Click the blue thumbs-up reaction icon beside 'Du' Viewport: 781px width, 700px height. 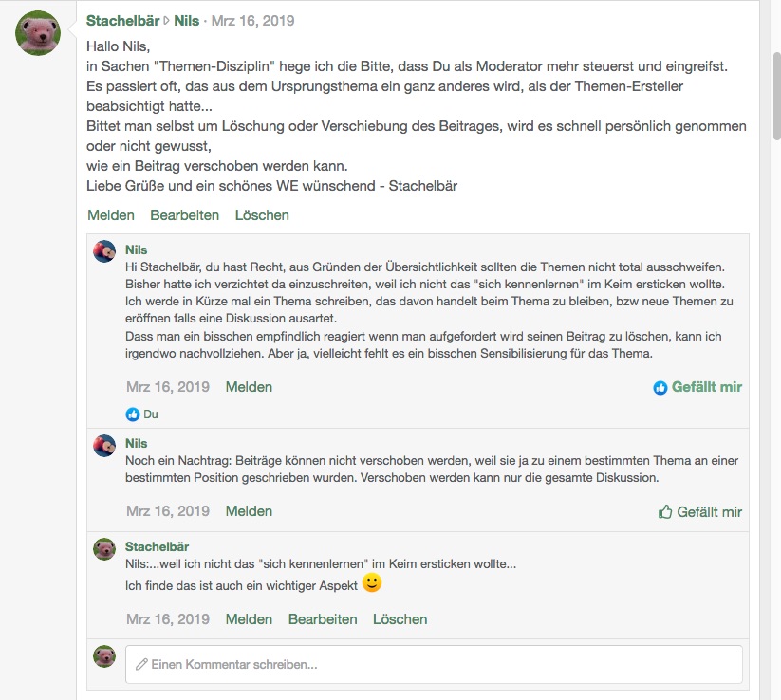(x=133, y=414)
